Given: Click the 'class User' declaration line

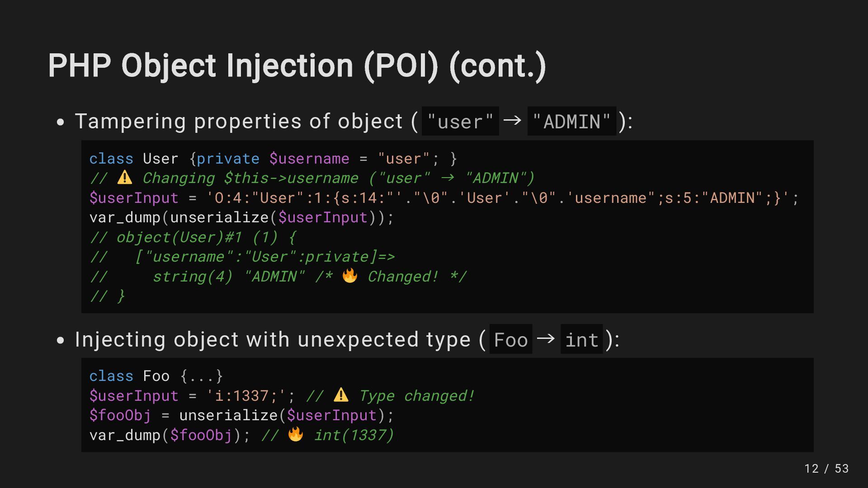Looking at the screenshot, I should (x=273, y=159).
